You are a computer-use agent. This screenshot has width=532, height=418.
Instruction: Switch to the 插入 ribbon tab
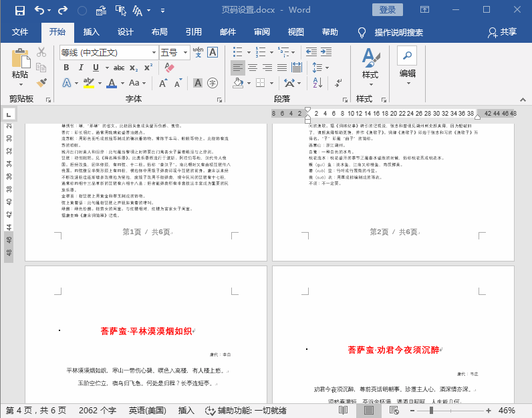[x=92, y=32]
